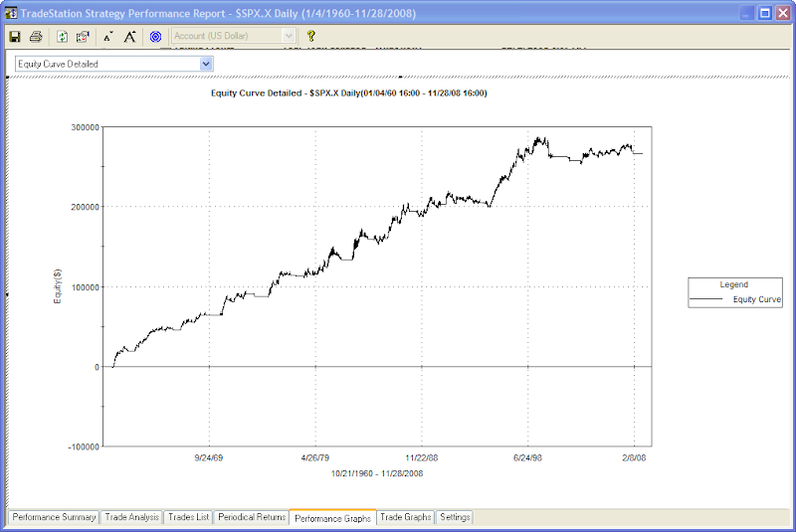Switch to the Performance Summary tab
This screenshot has width=796, height=532.
[54, 517]
